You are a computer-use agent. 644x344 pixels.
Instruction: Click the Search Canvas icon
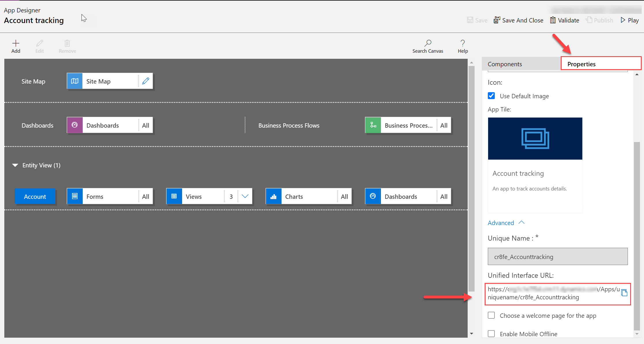[428, 43]
